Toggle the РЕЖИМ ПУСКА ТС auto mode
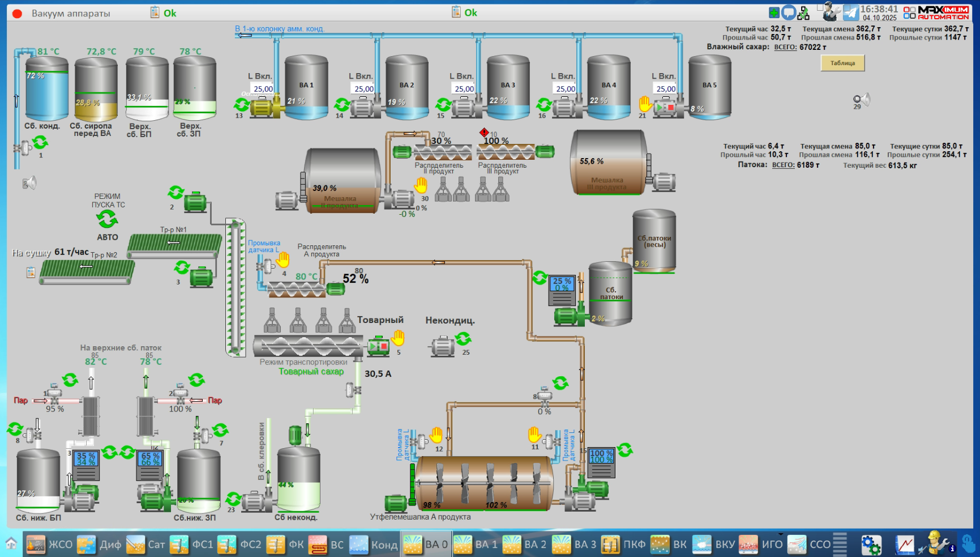 (107, 219)
